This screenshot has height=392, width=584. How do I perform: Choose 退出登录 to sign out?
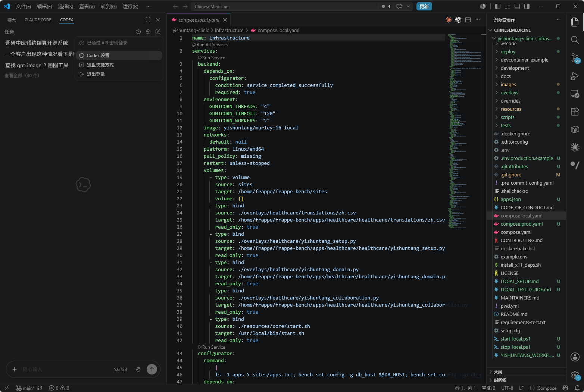pos(119,74)
